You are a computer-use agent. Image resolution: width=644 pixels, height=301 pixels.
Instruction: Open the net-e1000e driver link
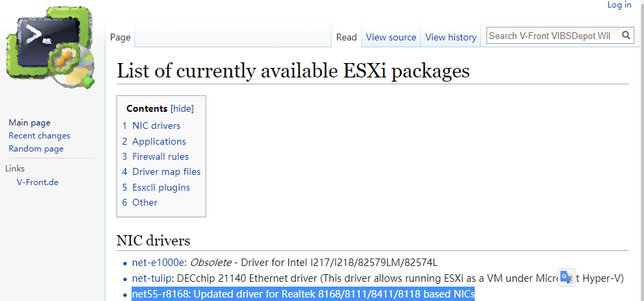tap(158, 263)
